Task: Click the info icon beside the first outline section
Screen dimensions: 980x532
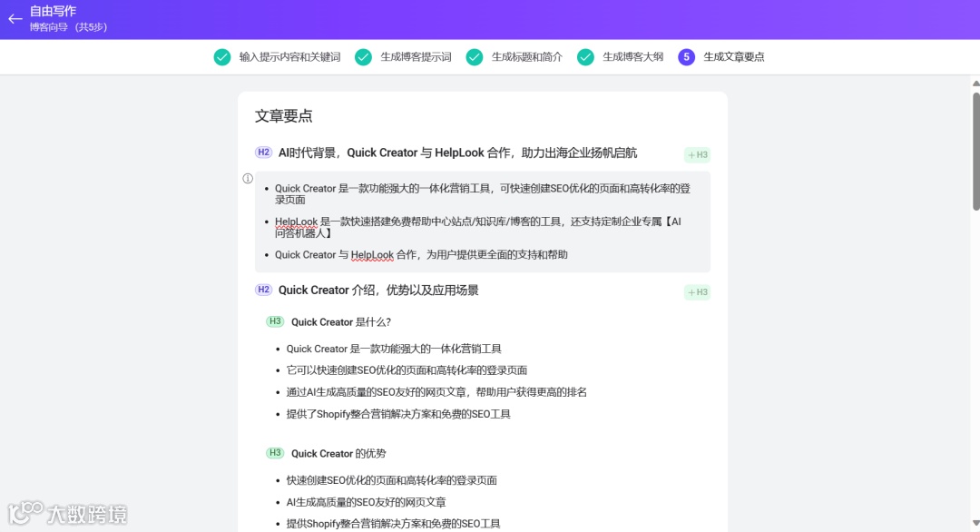Action: click(x=247, y=178)
